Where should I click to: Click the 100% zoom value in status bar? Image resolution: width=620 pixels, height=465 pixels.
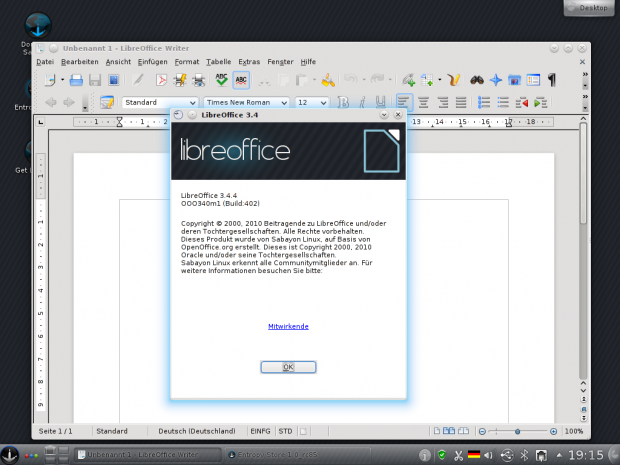point(574,431)
